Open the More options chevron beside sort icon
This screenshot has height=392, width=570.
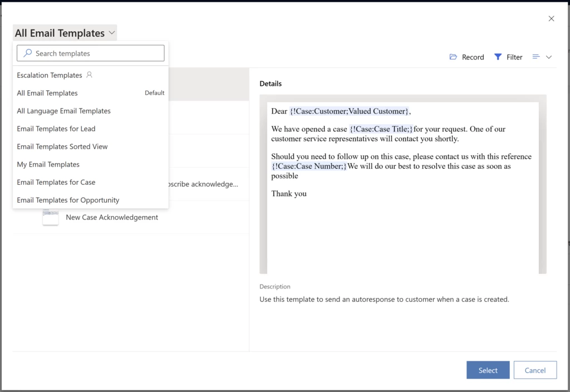pyautogui.click(x=548, y=57)
